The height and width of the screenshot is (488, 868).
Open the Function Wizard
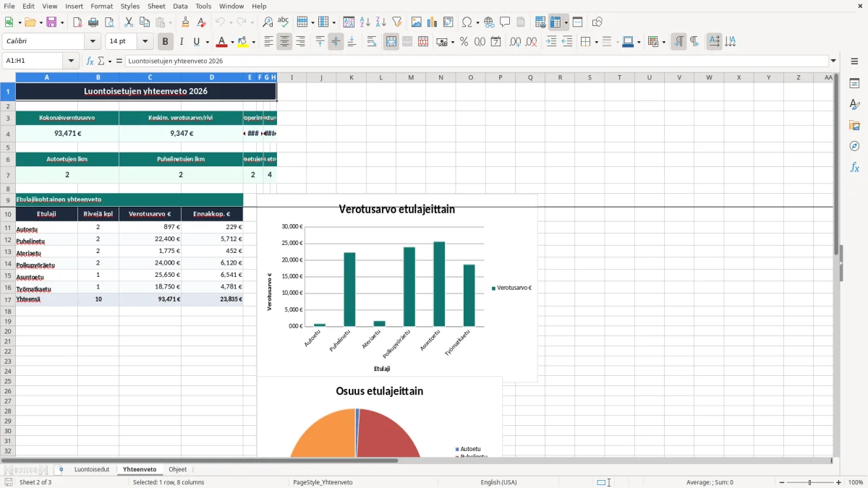(x=90, y=61)
